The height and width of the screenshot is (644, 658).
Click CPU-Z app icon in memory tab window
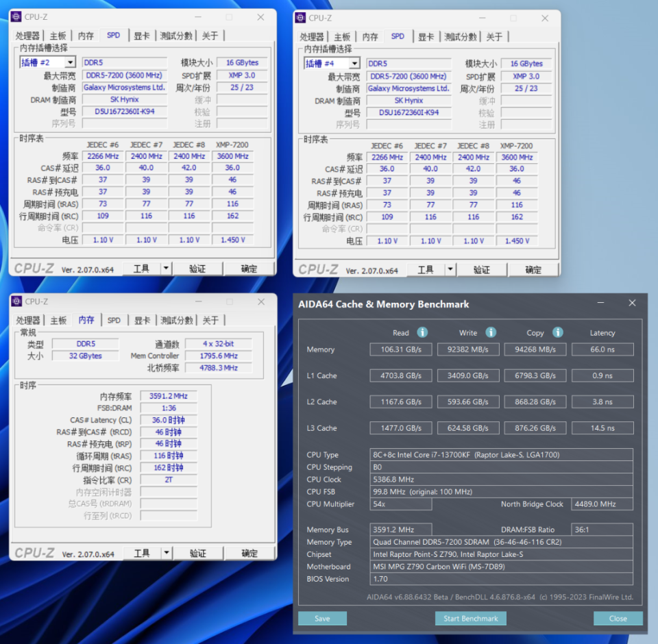coord(16,301)
